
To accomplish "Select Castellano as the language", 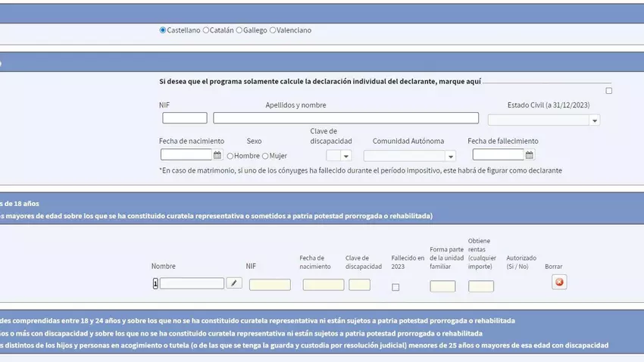I will point(163,30).
